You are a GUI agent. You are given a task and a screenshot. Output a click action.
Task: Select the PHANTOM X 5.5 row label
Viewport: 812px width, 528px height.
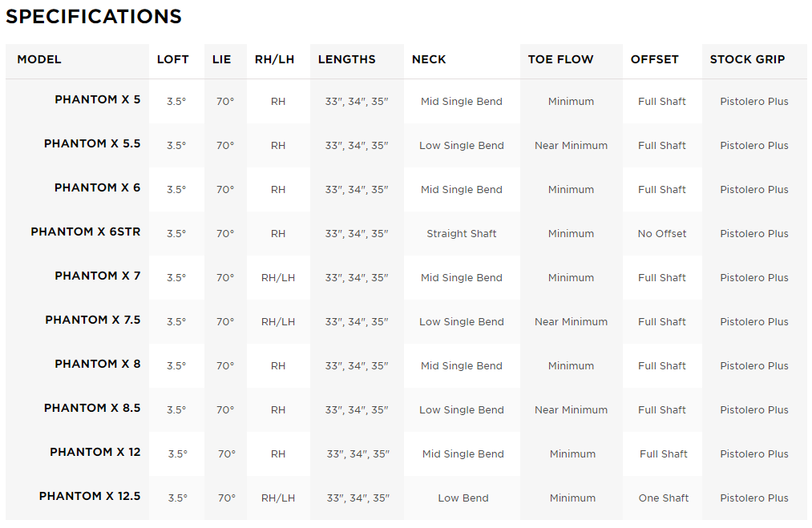tap(92, 143)
